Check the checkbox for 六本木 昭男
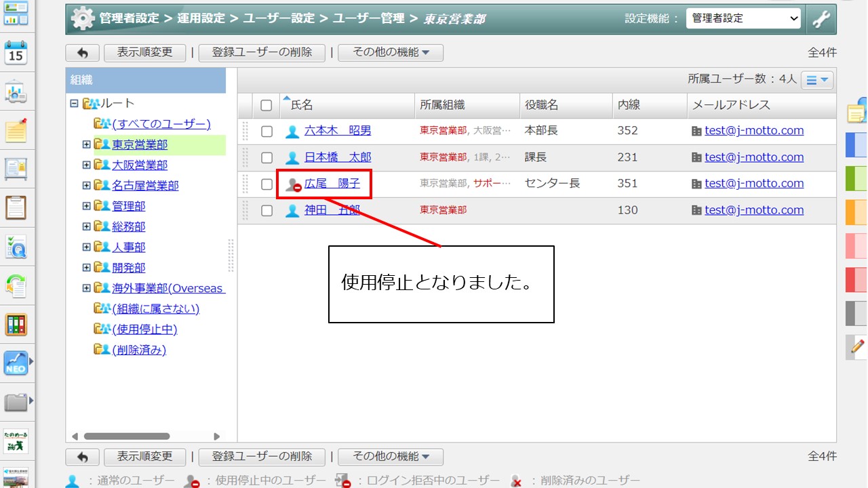This screenshot has height=488, width=868. pyautogui.click(x=267, y=131)
